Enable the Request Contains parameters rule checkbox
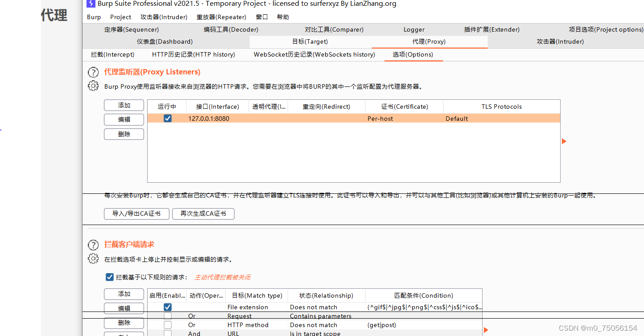The width and height of the screenshot is (644, 336). pos(168,316)
